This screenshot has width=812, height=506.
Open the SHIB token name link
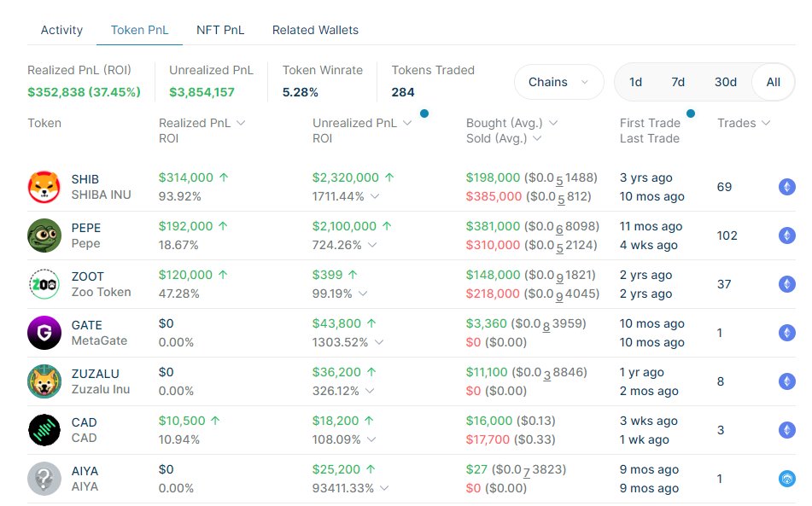pyautogui.click(x=85, y=179)
